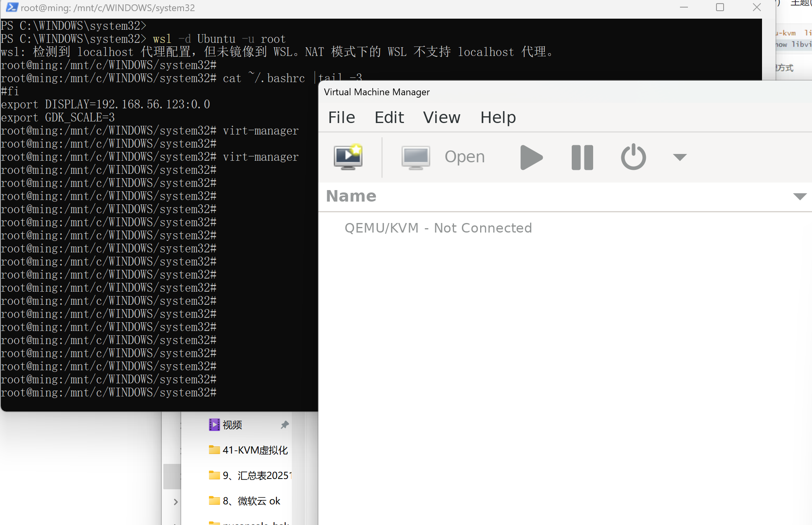Click the Pause virtual machine icon
Viewport: 812px width, 525px height.
pyautogui.click(x=582, y=157)
